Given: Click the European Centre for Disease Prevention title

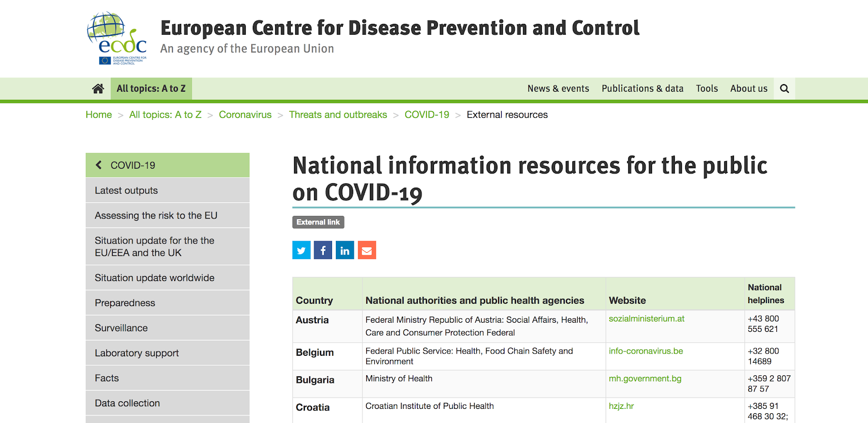Looking at the screenshot, I should 400,28.
